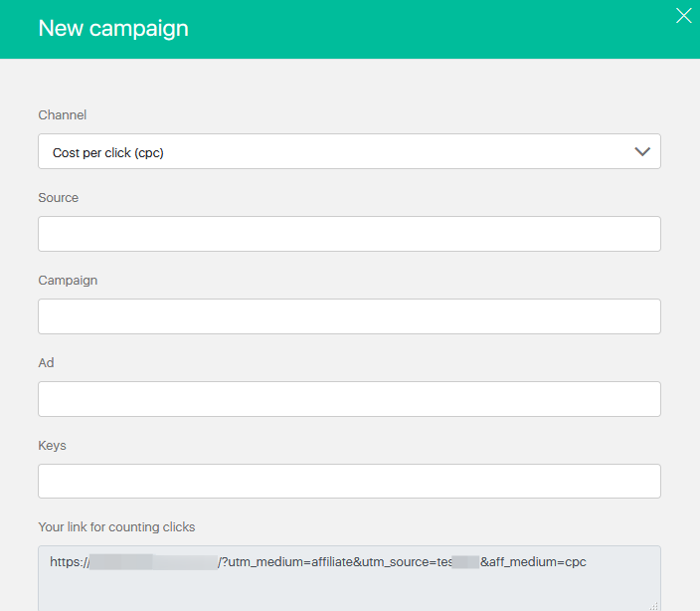
Task: Close the New campaign dialog
Action: point(683,15)
